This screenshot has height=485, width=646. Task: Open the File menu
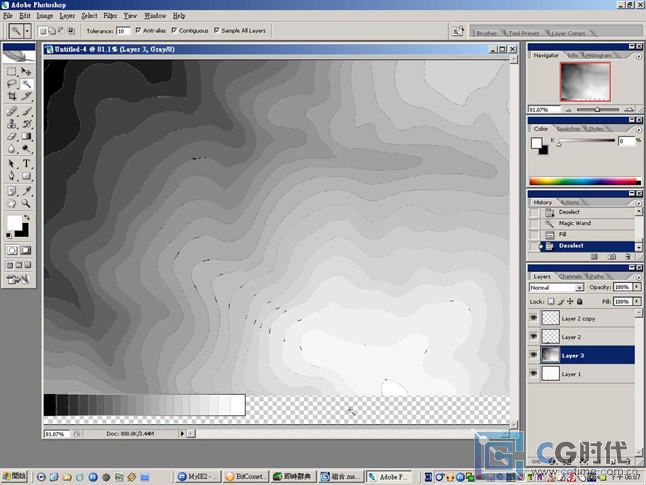[x=8, y=16]
